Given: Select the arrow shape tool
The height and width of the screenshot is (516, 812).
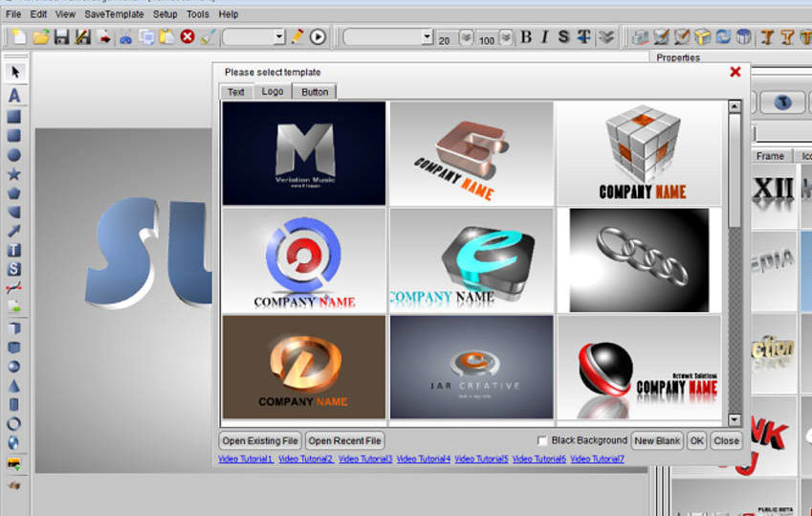Looking at the screenshot, I should click(14, 231).
